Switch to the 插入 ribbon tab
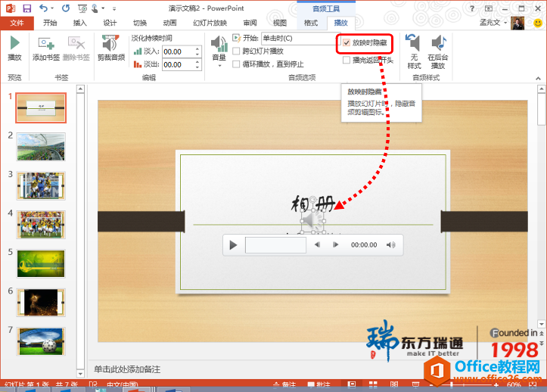547x392 pixels. tap(80, 23)
